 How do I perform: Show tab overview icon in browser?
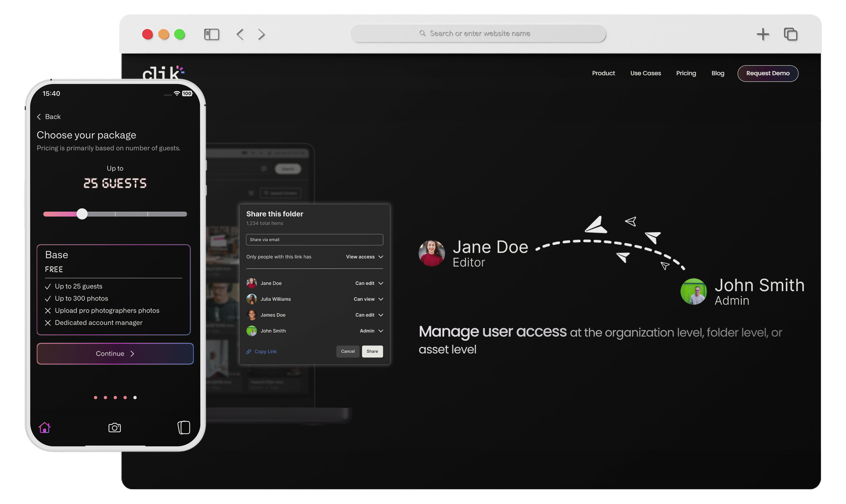791,34
